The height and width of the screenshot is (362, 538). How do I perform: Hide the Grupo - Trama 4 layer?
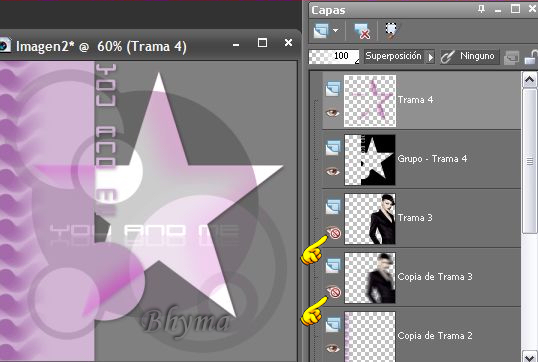point(332,171)
